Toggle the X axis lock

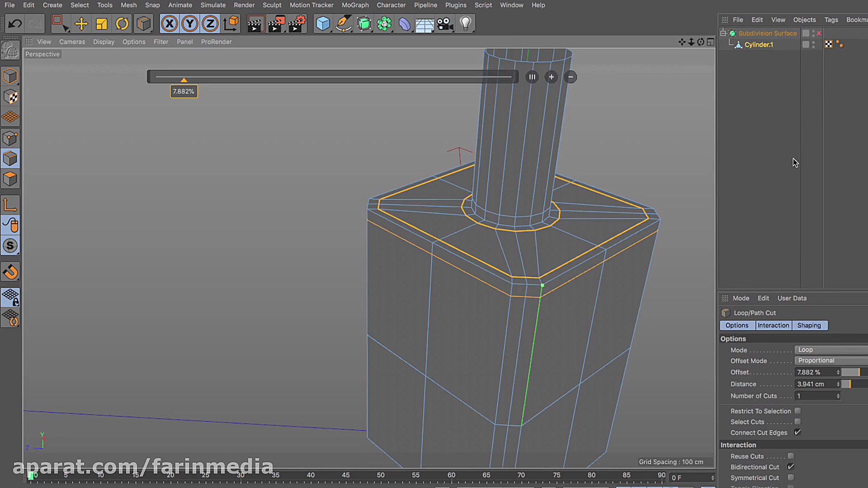[170, 23]
